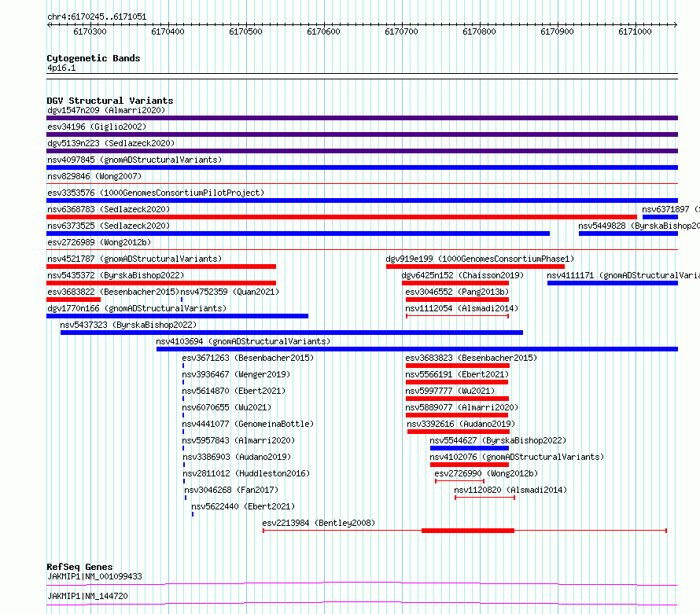Select dgv919e199 1000GenomesConsortiumPhase1 variant

pyautogui.click(x=480, y=259)
